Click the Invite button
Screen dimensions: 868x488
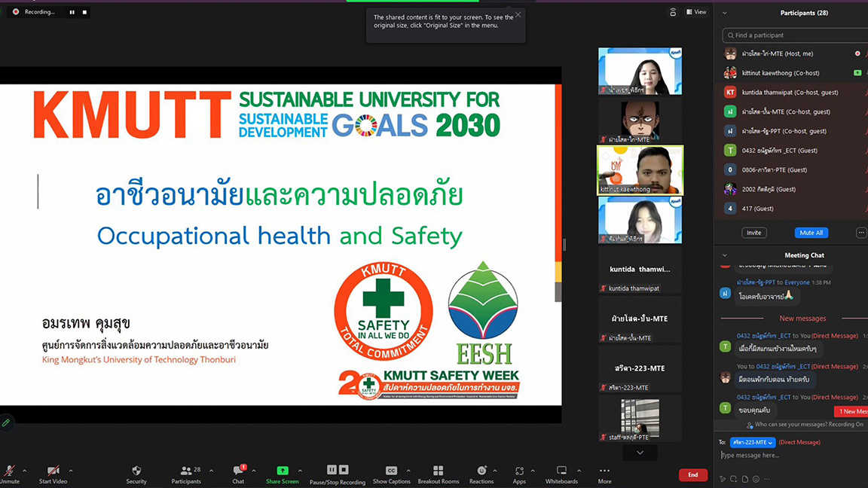coord(754,233)
